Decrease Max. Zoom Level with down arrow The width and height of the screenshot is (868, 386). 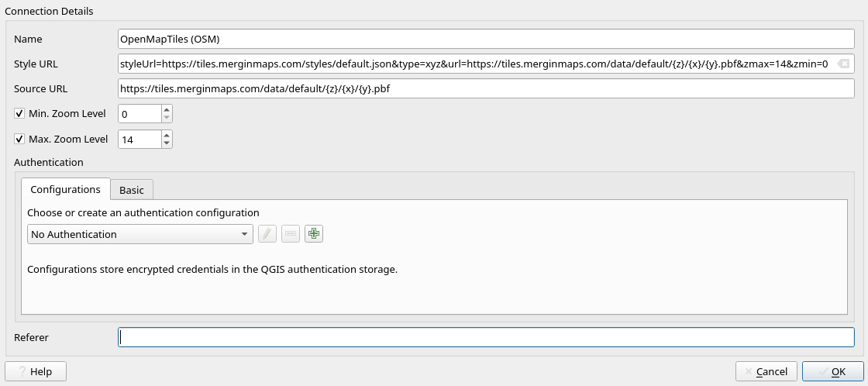click(x=167, y=143)
